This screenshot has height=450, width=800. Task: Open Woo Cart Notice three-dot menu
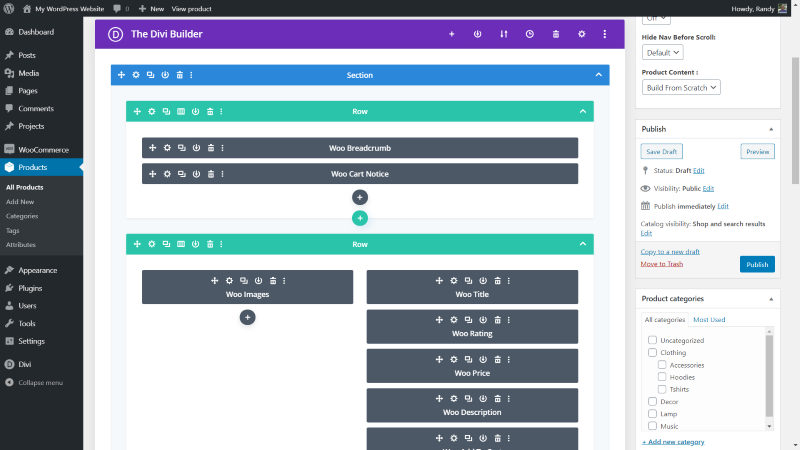pos(222,174)
